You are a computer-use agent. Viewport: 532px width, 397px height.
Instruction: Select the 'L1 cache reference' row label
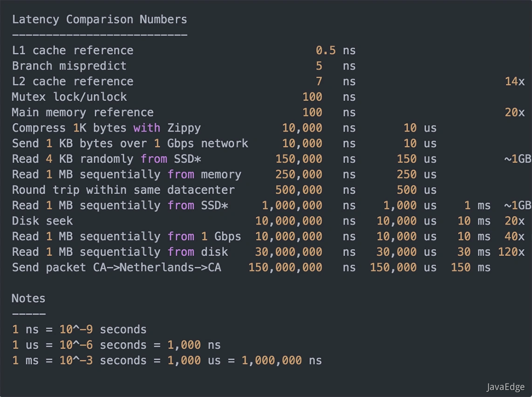[x=73, y=51]
